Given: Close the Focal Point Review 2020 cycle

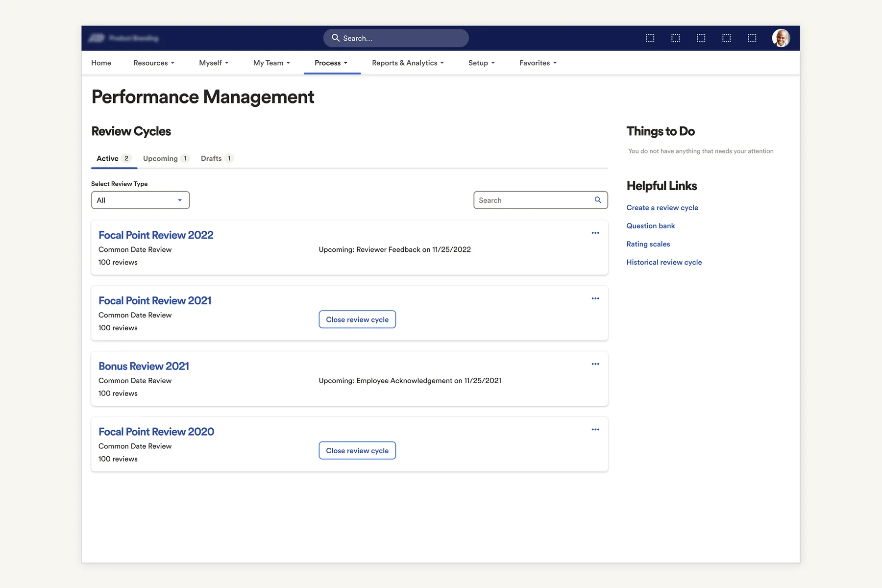Looking at the screenshot, I should point(357,451).
